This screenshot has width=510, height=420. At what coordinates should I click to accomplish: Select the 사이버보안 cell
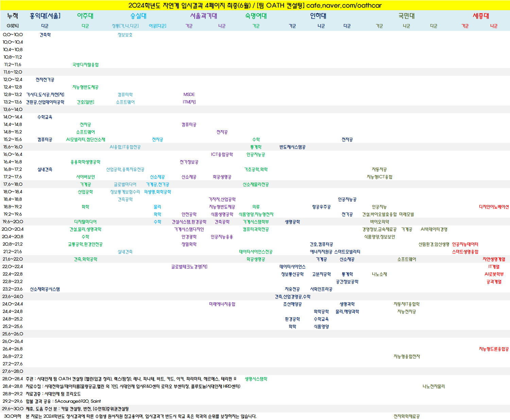point(85,177)
